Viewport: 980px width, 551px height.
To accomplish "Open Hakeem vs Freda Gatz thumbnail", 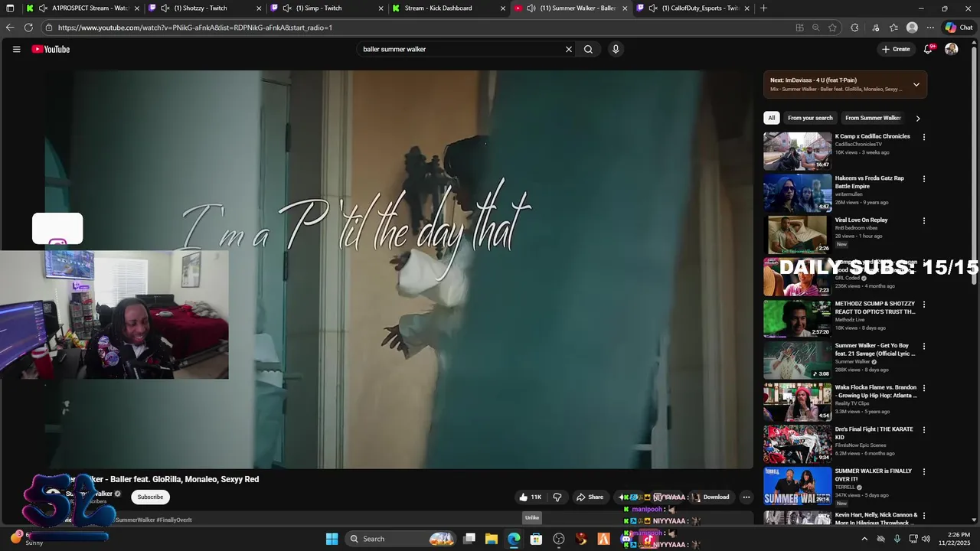I will [x=797, y=193].
